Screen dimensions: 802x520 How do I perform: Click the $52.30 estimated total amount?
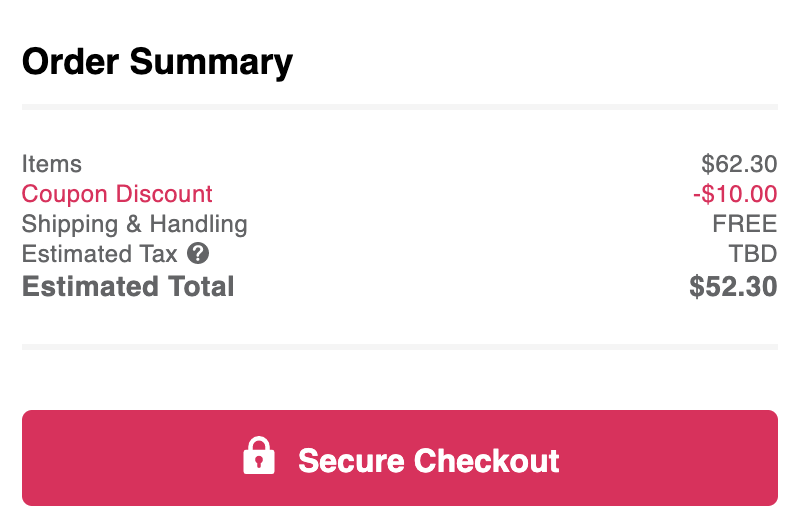pos(733,286)
